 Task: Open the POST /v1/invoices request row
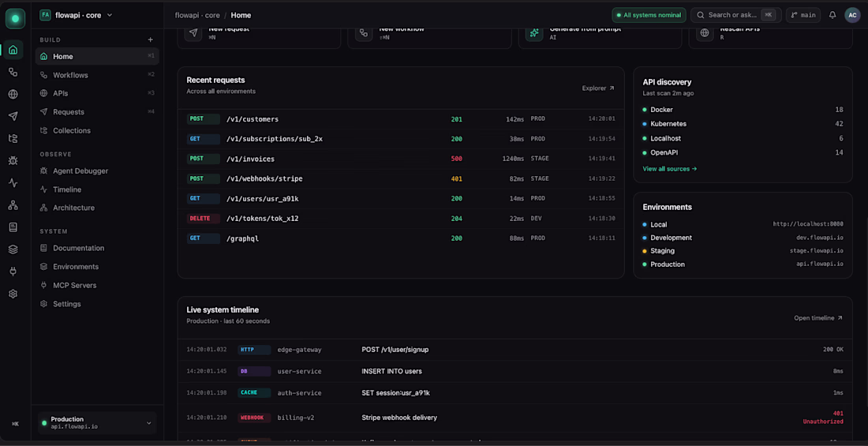401,159
